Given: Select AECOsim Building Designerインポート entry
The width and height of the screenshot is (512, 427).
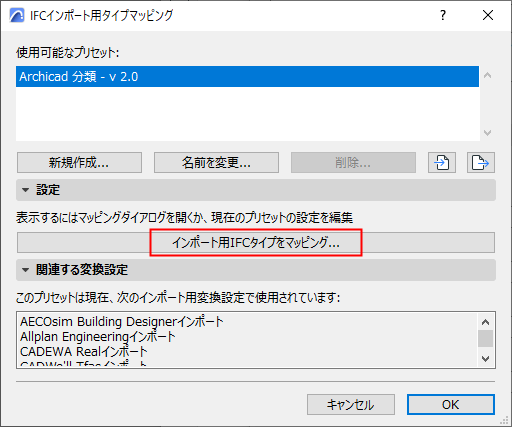Looking at the screenshot, I should [x=122, y=322].
